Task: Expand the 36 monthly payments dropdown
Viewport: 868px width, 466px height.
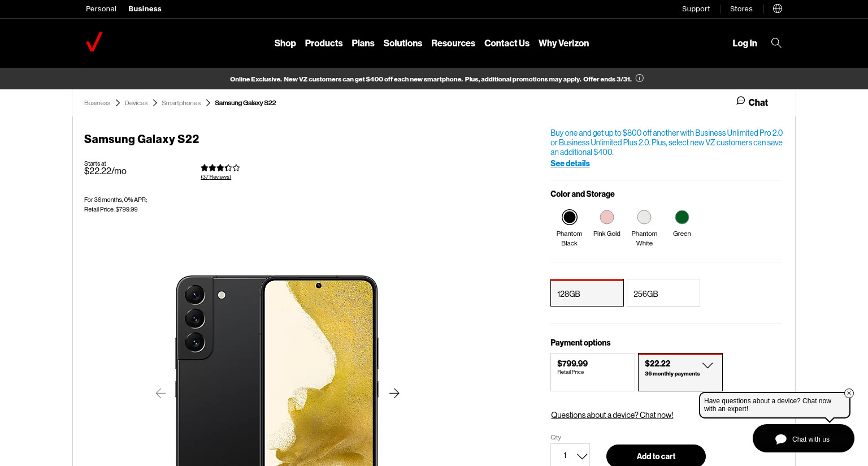Action: pyautogui.click(x=708, y=365)
